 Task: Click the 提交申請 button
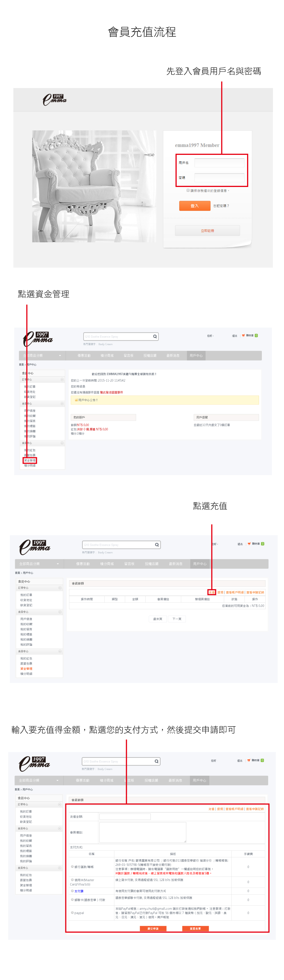(x=153, y=928)
